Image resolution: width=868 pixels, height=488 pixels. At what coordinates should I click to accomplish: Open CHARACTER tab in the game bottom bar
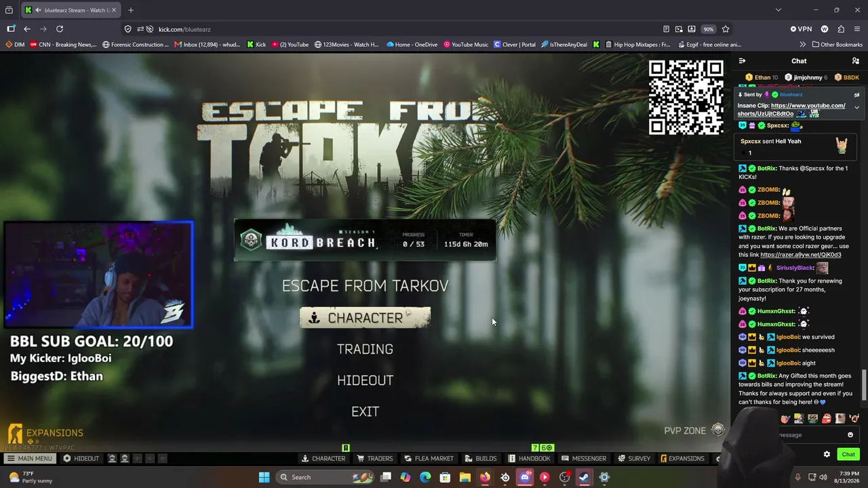(323, 459)
